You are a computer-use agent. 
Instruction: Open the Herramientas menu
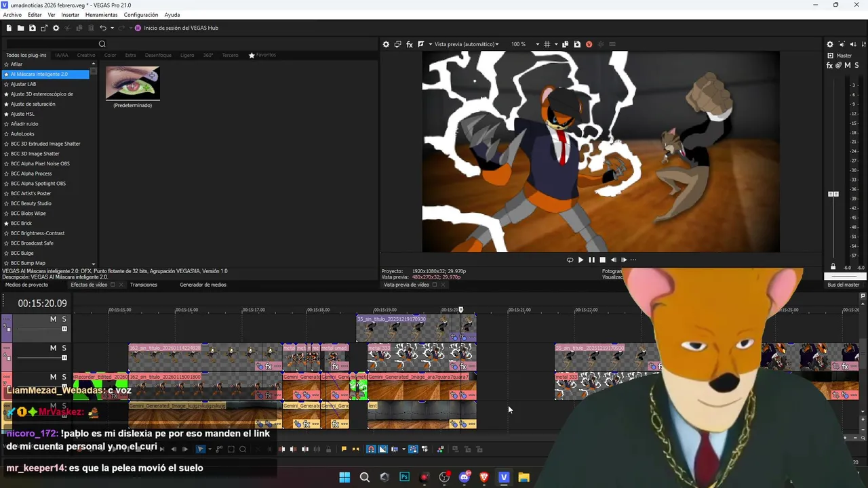[x=101, y=15]
